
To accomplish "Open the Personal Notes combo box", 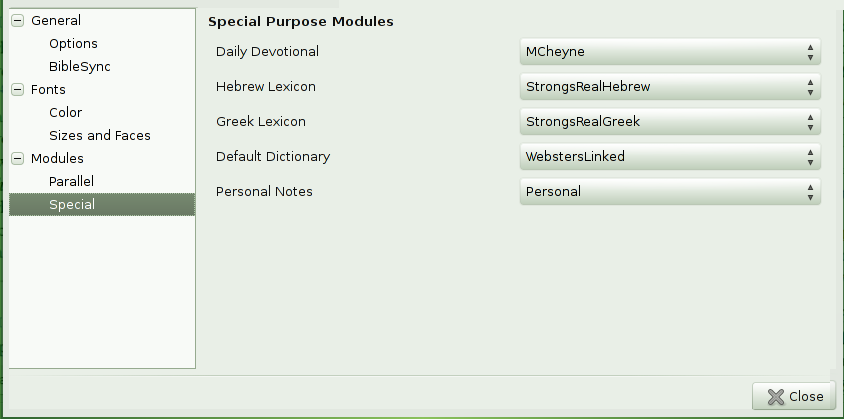I will [670, 192].
